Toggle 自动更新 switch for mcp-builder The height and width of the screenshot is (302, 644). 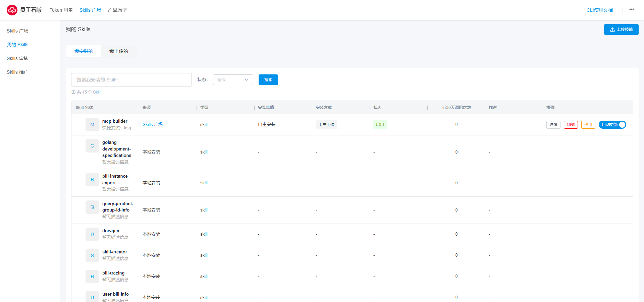coord(612,125)
